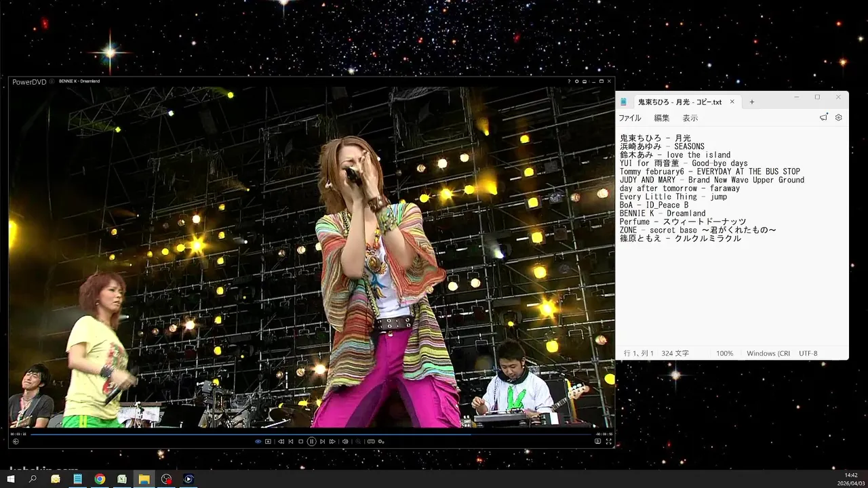Click the 324 文字 character count
868x488 pixels.
pos(675,354)
